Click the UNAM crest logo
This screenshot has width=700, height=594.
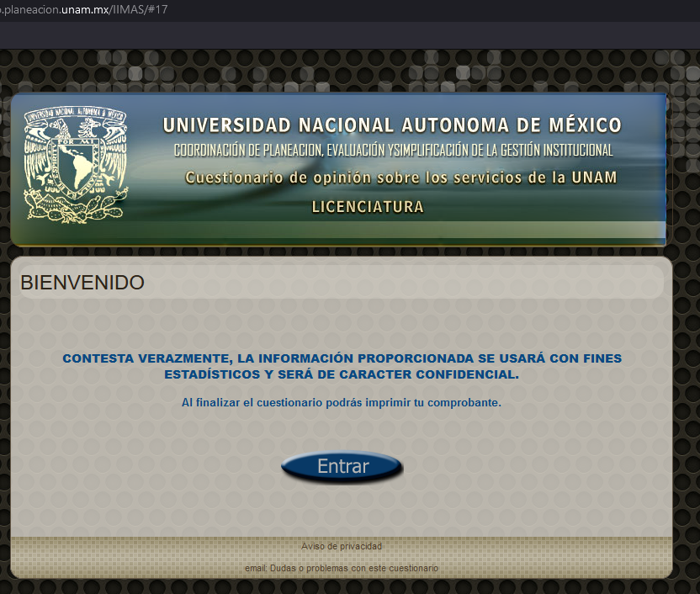click(x=76, y=164)
